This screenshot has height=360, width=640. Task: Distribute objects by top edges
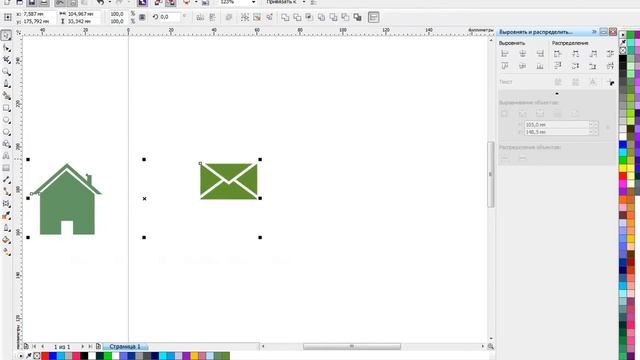pyautogui.click(x=558, y=66)
